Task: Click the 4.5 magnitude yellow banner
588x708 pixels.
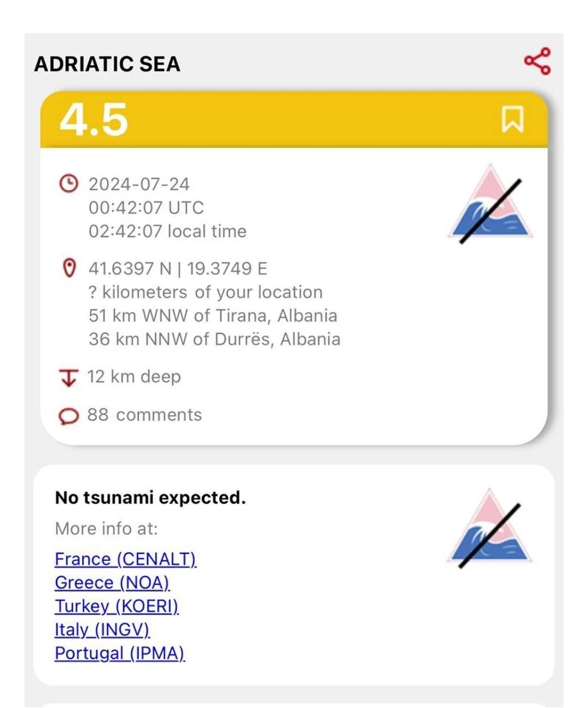Action: (294, 119)
